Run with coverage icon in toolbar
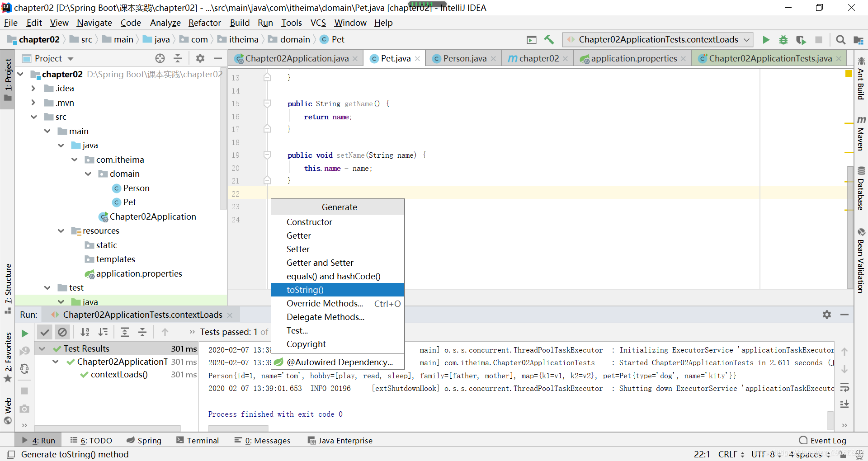This screenshot has width=868, height=461. [x=801, y=40]
